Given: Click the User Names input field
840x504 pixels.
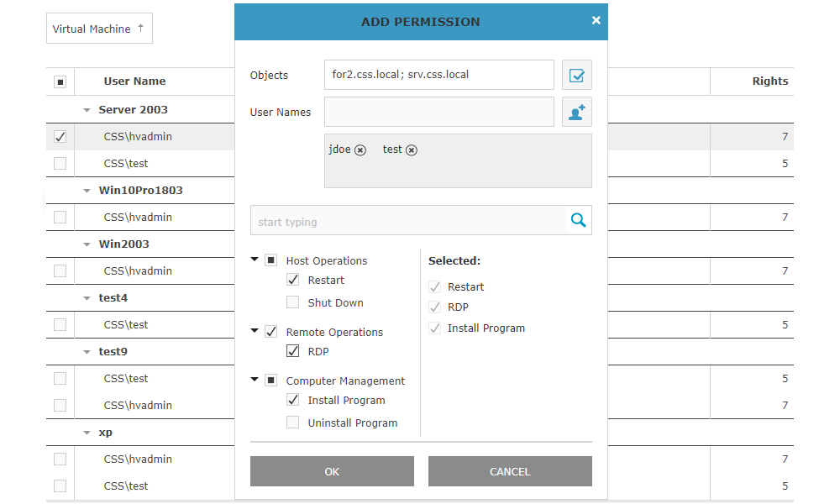Looking at the screenshot, I should tap(438, 112).
